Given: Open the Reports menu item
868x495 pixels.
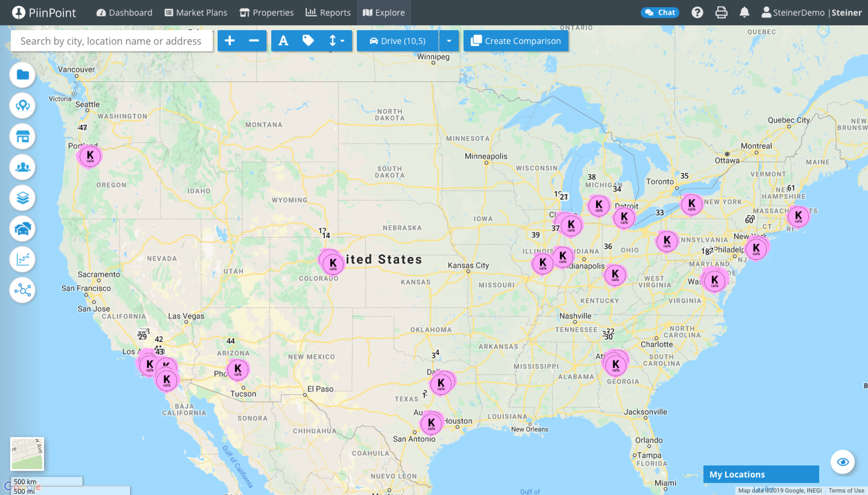Looking at the screenshot, I should pos(328,13).
